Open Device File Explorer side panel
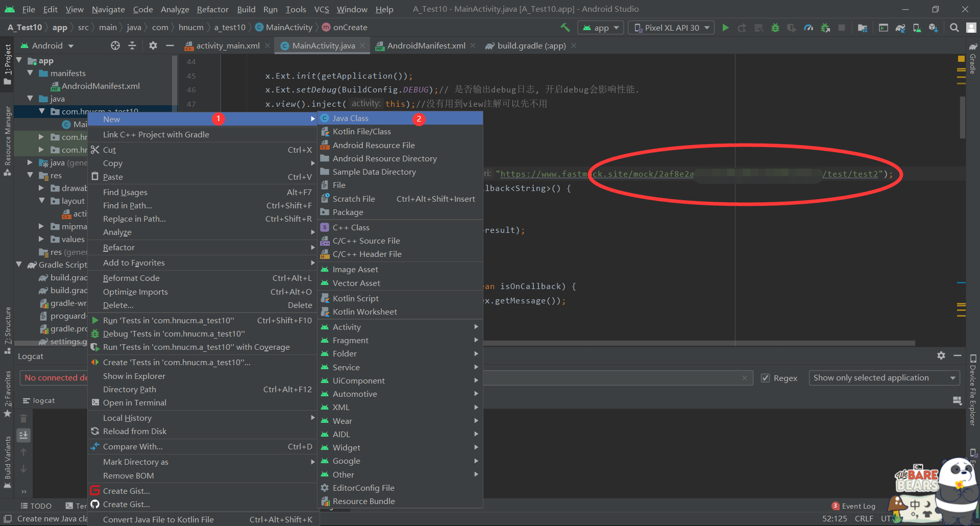Screen dimensions: 980x526 pyautogui.click(x=973, y=390)
